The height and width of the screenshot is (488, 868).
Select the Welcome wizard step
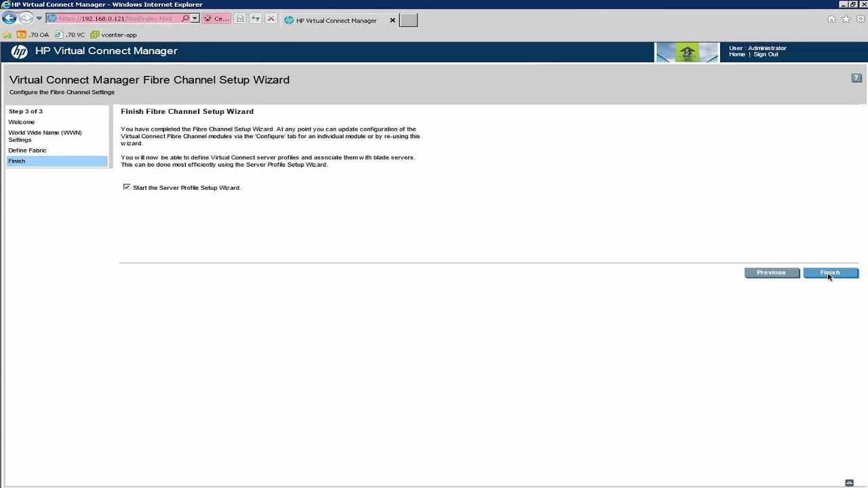pyautogui.click(x=22, y=122)
